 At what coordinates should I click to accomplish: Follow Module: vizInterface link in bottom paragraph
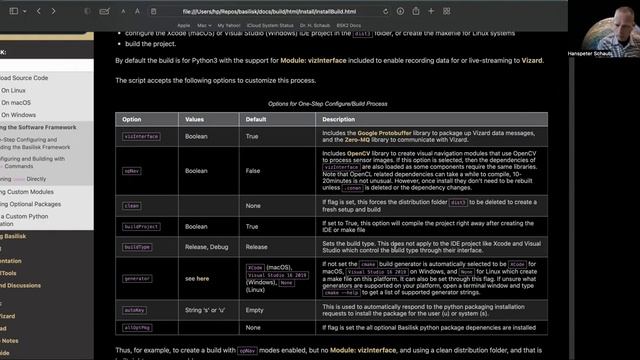[x=363, y=350]
